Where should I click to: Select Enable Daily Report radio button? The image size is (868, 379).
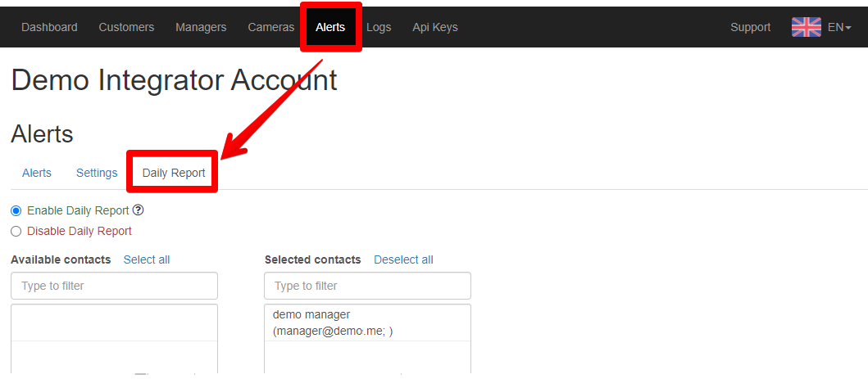tap(16, 210)
